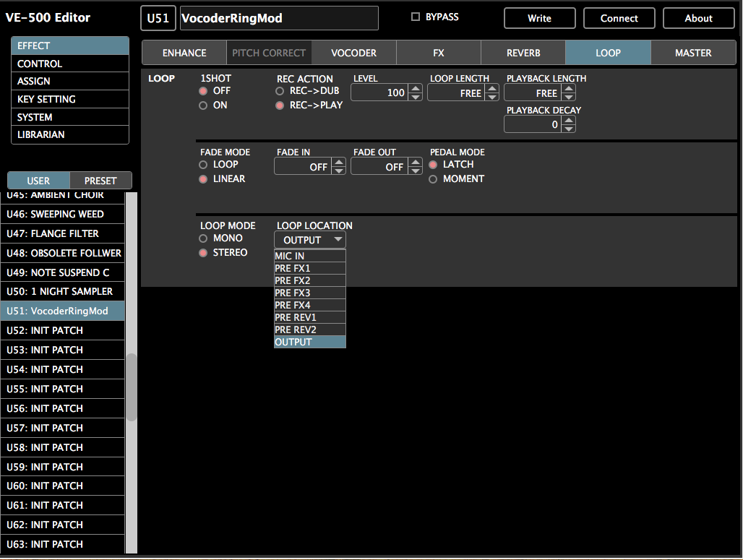Increase the LEVEL value with up arrow

[416, 89]
